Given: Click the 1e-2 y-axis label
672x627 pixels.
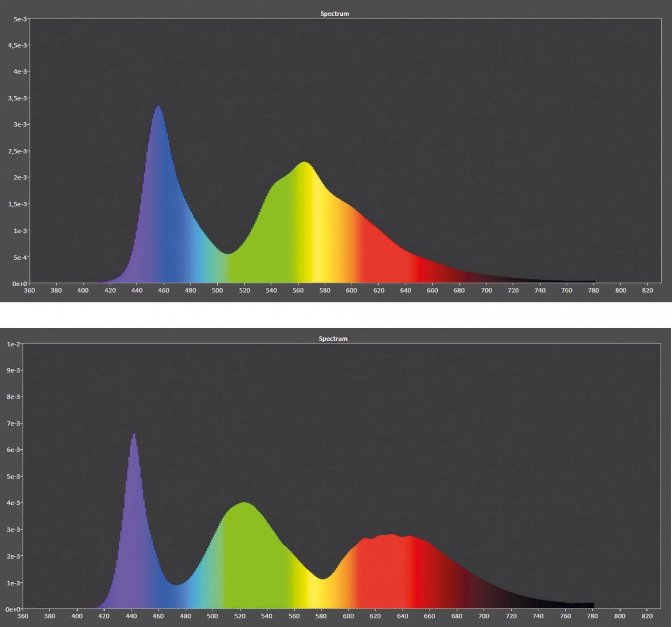Looking at the screenshot, I should point(13,344).
